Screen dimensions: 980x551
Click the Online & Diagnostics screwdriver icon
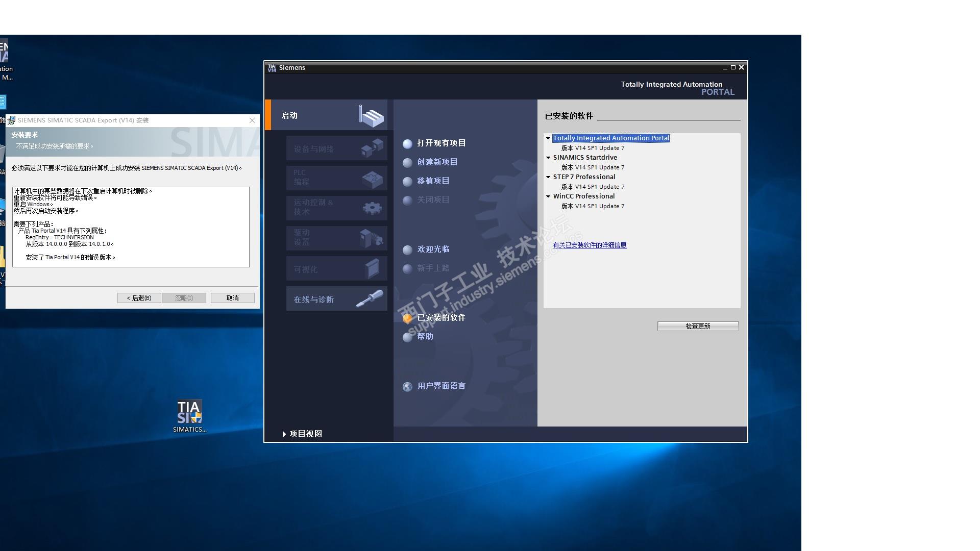(370, 298)
